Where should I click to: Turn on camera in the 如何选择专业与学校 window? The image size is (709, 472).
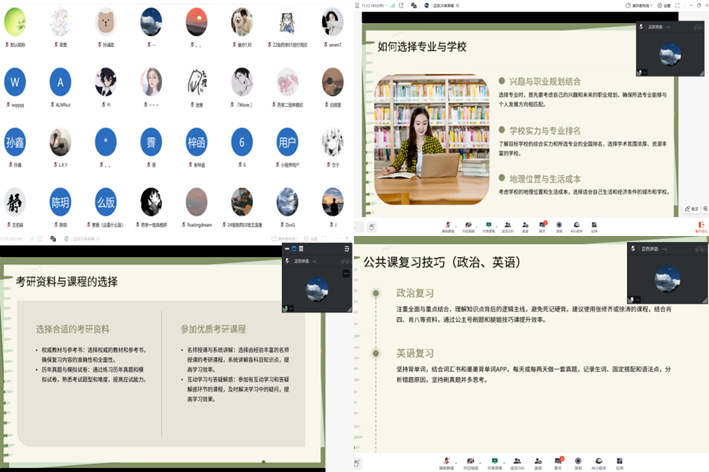tap(470, 225)
